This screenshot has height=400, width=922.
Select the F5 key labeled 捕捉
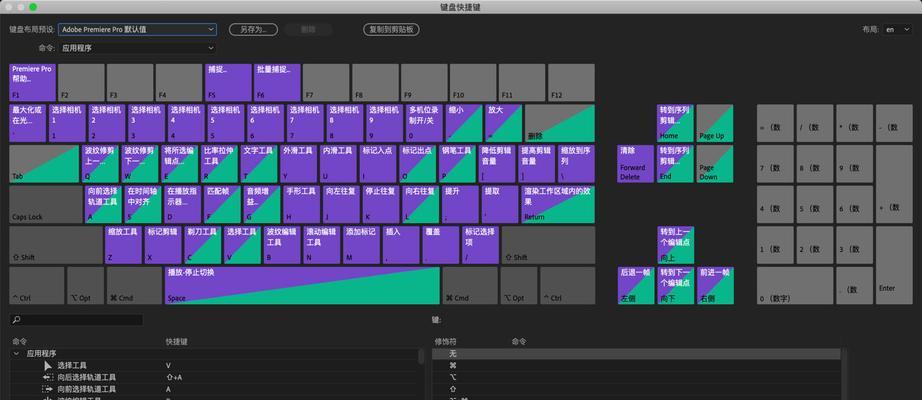[228, 82]
